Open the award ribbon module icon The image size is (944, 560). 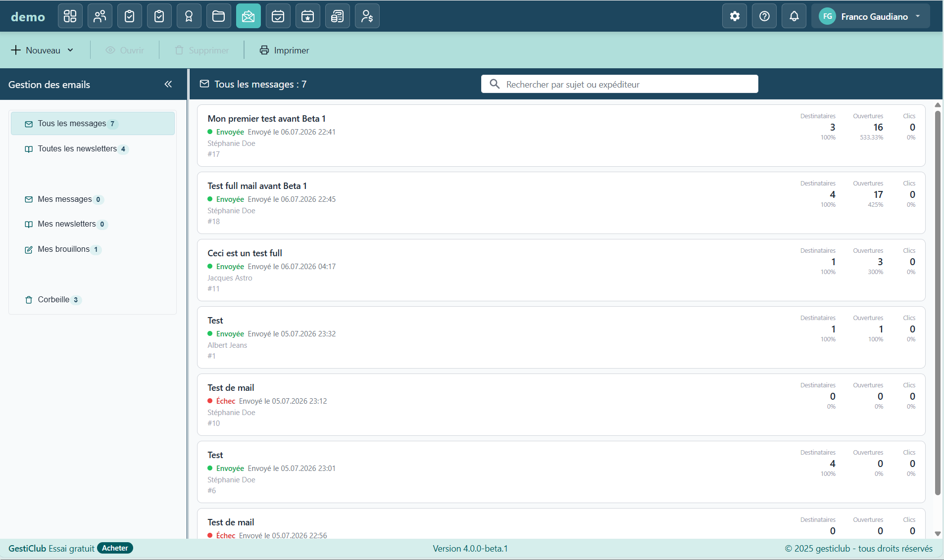coord(189,16)
